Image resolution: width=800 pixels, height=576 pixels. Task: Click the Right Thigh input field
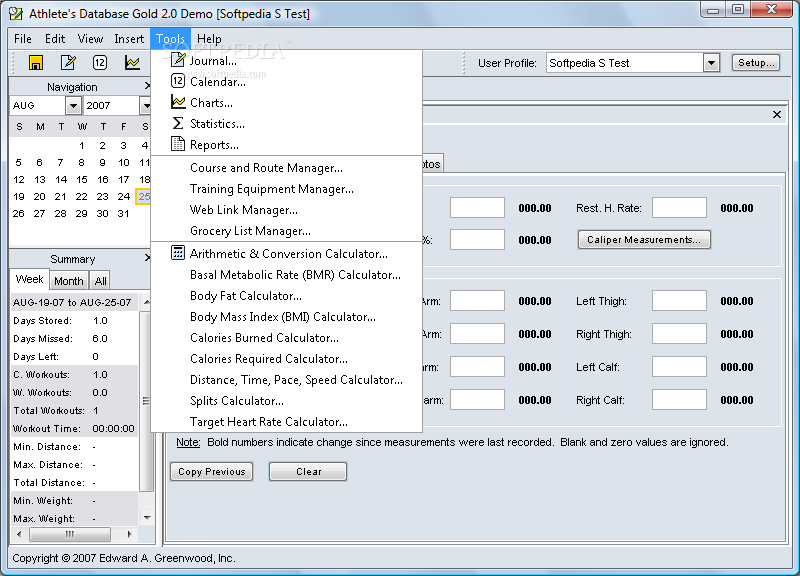coord(679,334)
